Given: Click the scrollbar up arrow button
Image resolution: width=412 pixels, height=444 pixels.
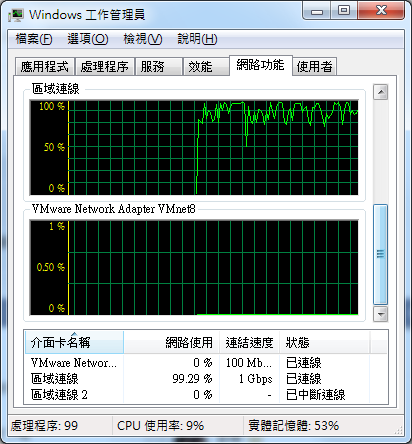Looking at the screenshot, I should [380, 92].
